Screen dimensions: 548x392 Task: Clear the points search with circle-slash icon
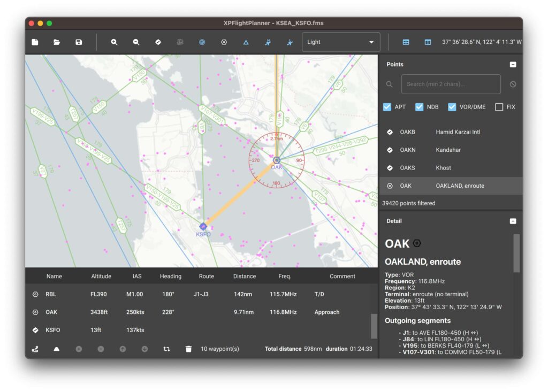pos(513,84)
